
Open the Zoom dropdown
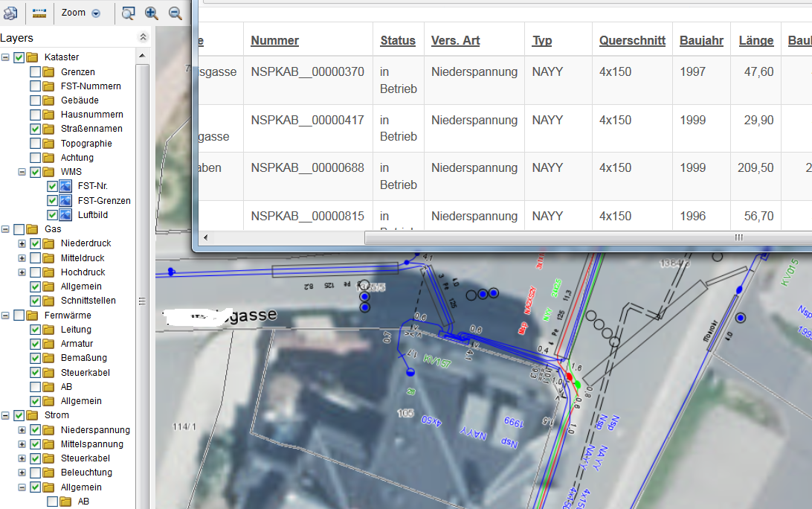coord(95,13)
